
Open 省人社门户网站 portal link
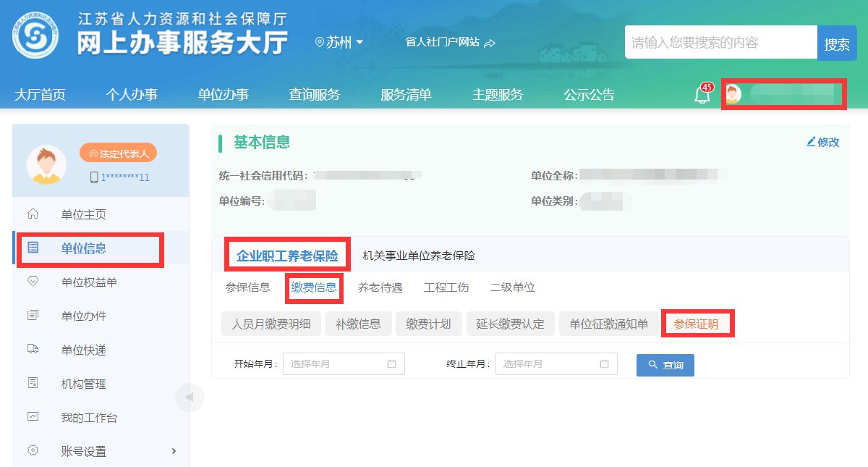[450, 43]
